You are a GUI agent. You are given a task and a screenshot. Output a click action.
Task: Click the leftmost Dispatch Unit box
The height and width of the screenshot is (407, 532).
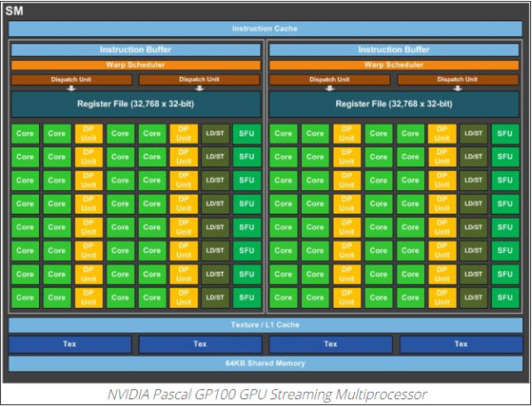tap(71, 80)
